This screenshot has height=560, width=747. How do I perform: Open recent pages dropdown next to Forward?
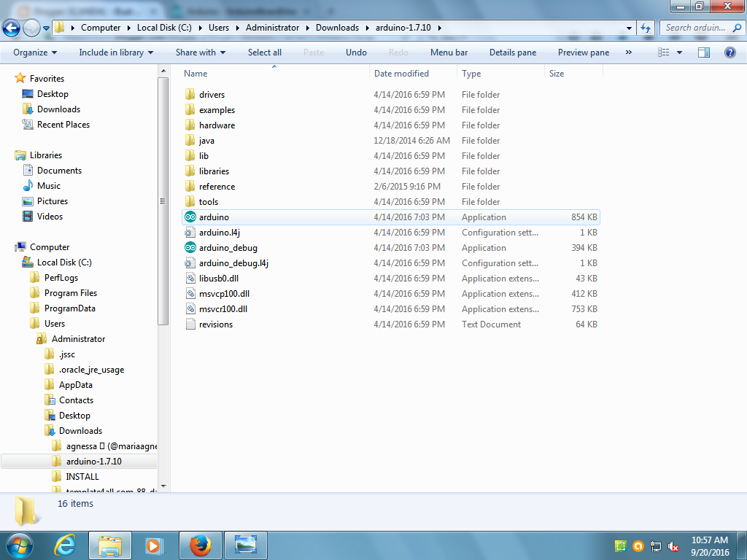(46, 28)
